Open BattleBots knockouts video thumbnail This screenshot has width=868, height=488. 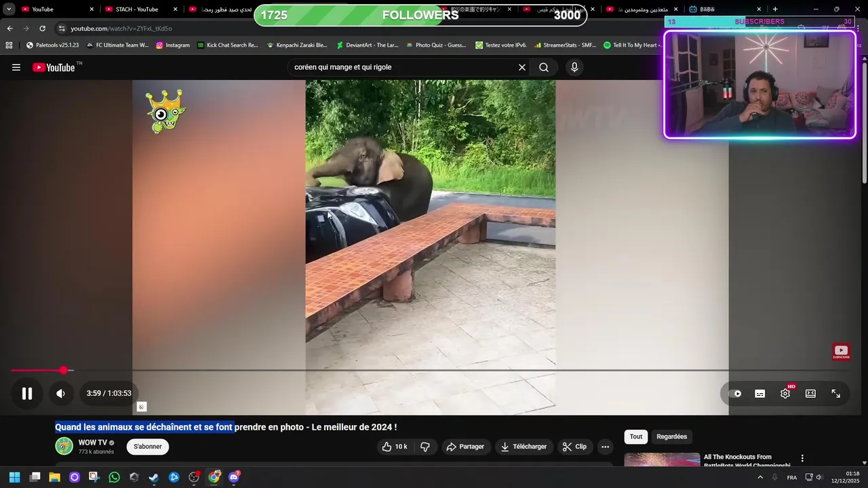point(662,460)
